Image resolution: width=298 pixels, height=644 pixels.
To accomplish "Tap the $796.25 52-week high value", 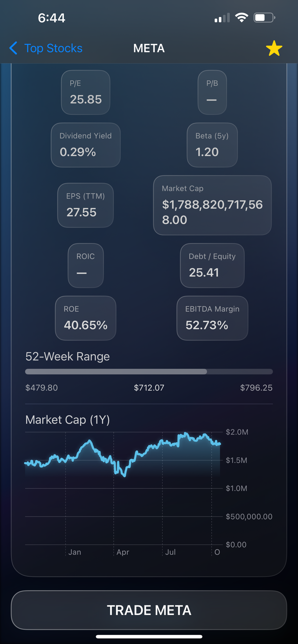I will point(256,387).
